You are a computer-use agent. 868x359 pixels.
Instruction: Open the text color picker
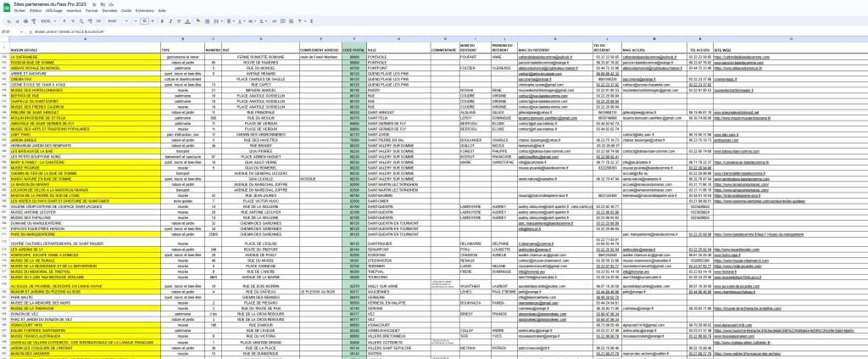pyautogui.click(x=187, y=21)
